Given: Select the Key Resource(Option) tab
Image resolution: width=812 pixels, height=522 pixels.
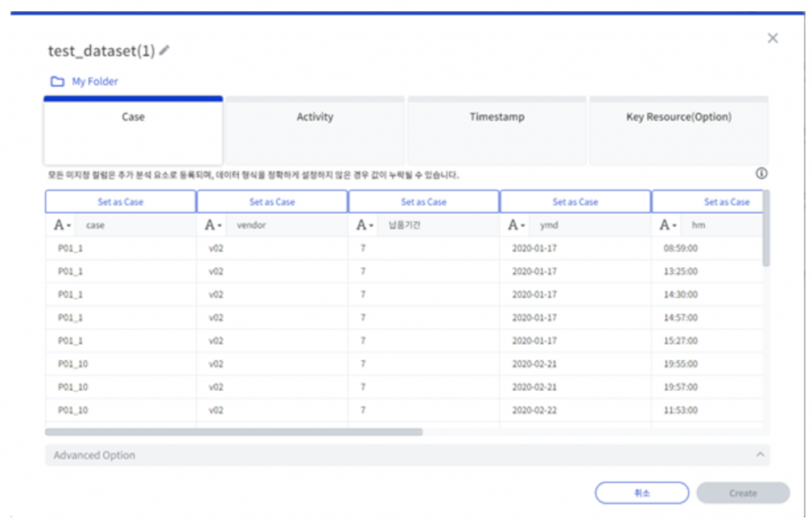Looking at the screenshot, I should point(679,117).
